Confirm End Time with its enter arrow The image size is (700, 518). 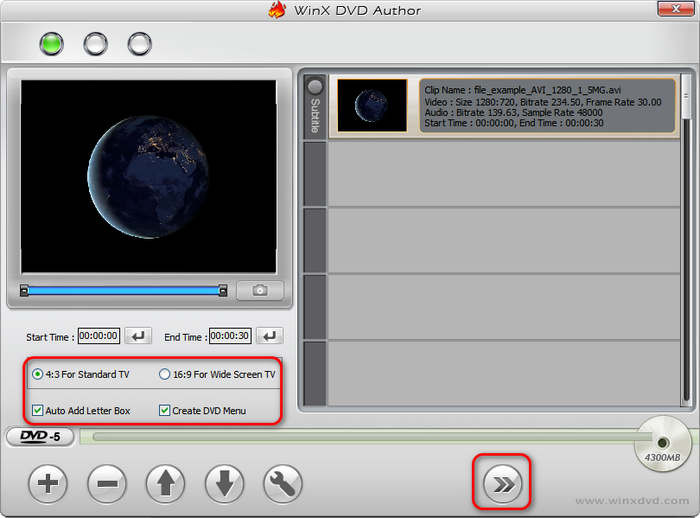pyautogui.click(x=269, y=337)
